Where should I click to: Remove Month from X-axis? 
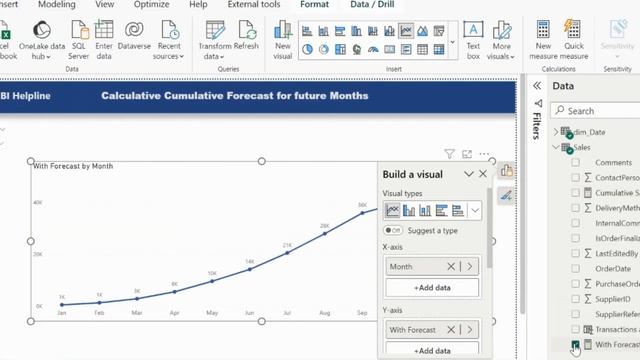(x=451, y=267)
